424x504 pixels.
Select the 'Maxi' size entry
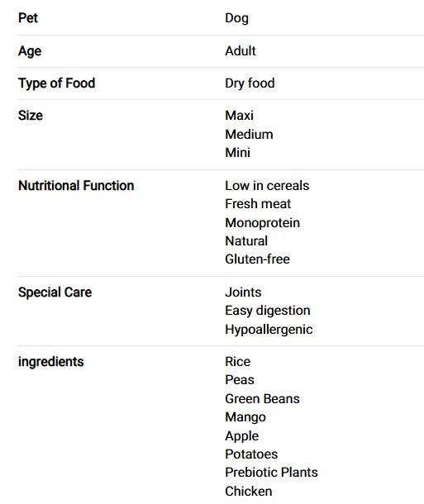(x=239, y=116)
